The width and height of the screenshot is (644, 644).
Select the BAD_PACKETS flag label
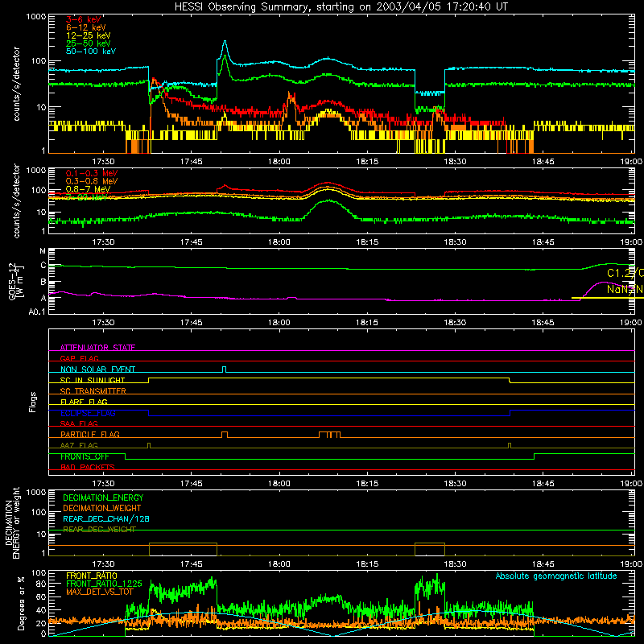click(x=88, y=467)
